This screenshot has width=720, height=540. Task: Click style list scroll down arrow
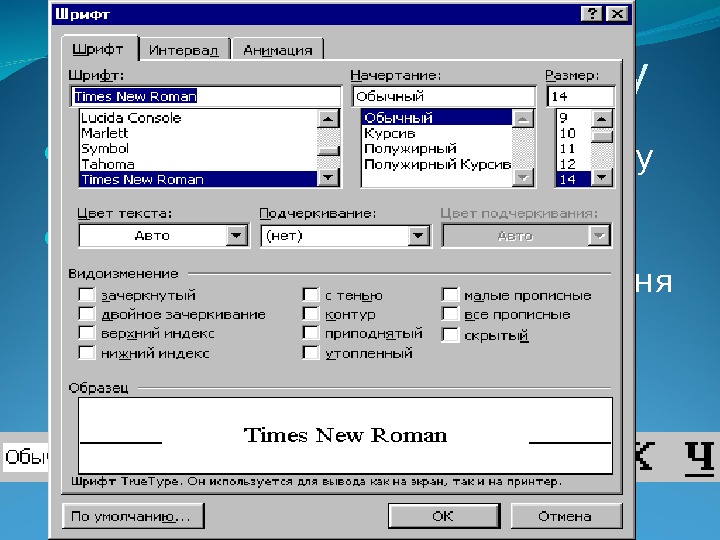[x=523, y=177]
